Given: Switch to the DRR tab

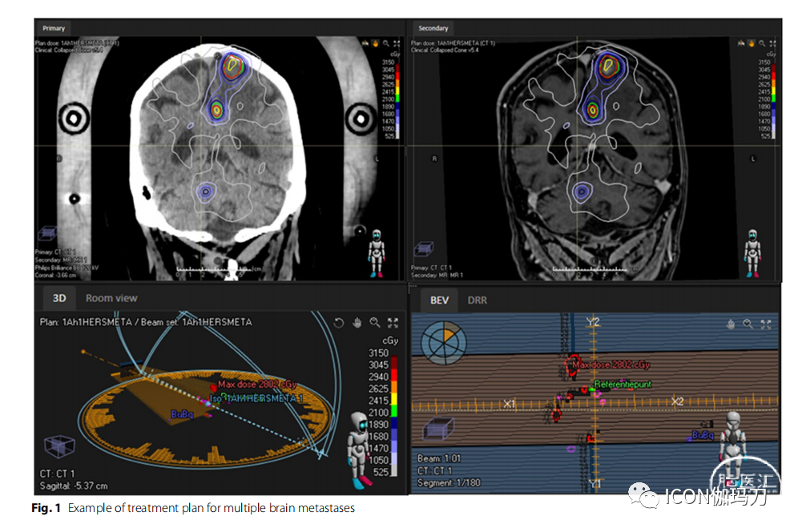Looking at the screenshot, I should tap(477, 300).
